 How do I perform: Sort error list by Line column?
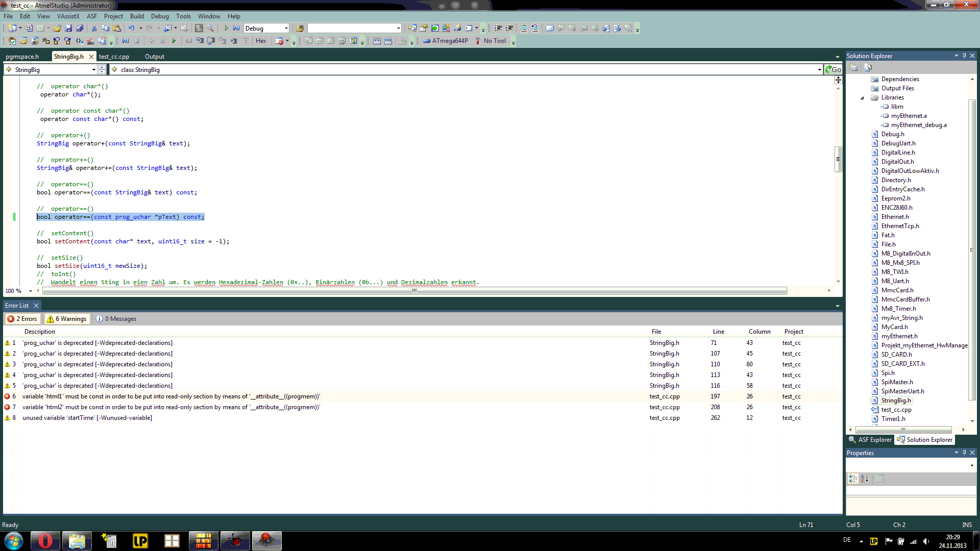pyautogui.click(x=718, y=332)
